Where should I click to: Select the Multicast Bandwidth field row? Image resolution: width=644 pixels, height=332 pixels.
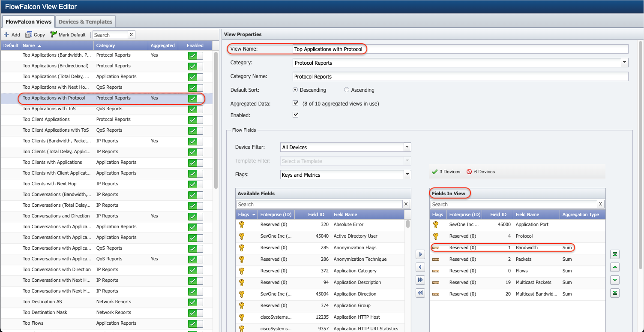click(518, 294)
